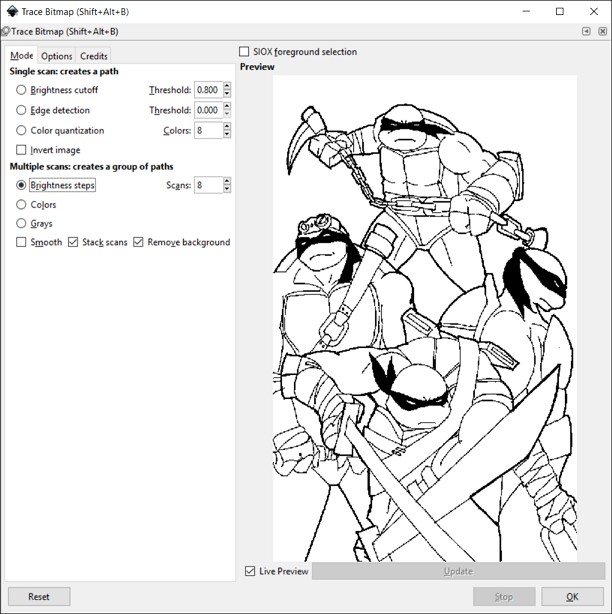Click the 'Single scan: creates a path' heading
This screenshot has width=612, height=614.
click(x=64, y=71)
